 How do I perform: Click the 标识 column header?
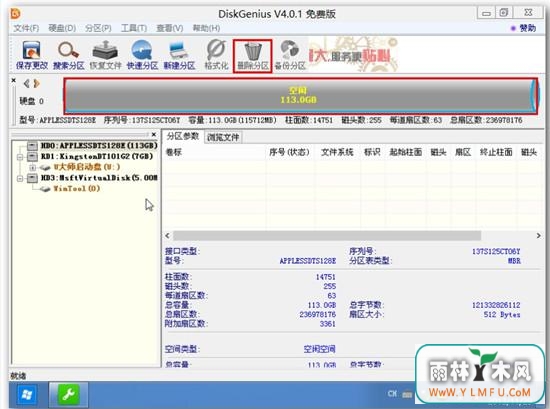click(372, 152)
